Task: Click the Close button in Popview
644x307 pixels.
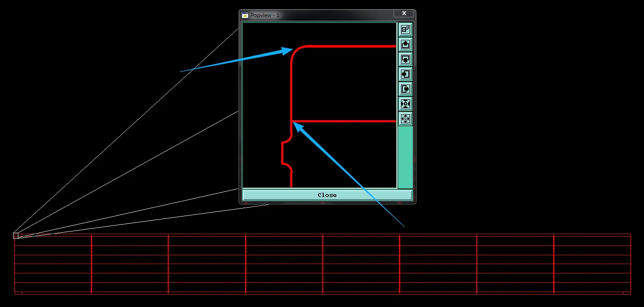Action: [327, 195]
